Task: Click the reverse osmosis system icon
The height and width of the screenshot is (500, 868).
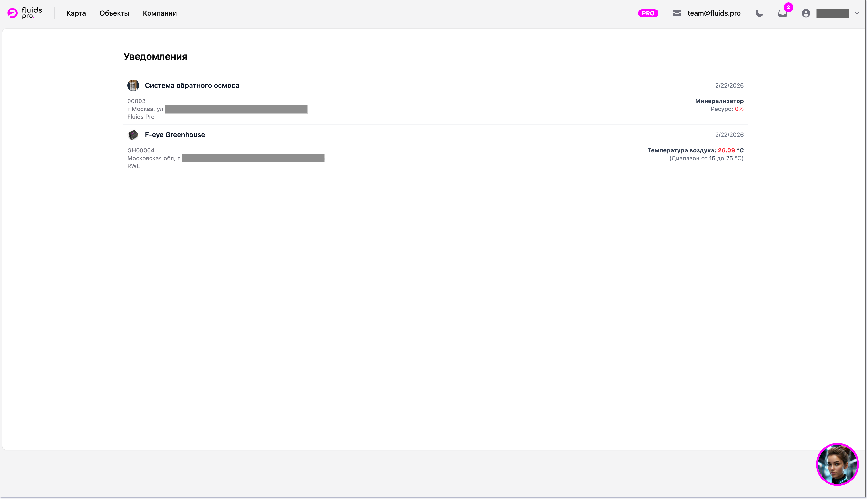Action: click(x=133, y=85)
